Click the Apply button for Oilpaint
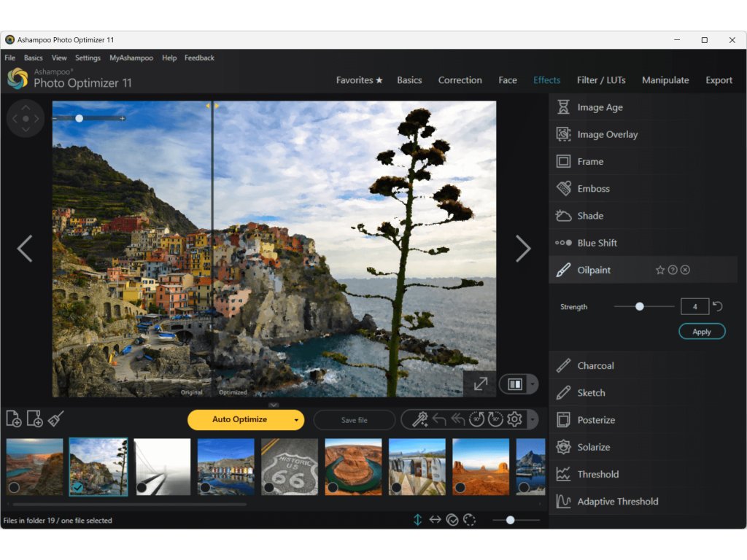This screenshot has width=747, height=560. [701, 332]
